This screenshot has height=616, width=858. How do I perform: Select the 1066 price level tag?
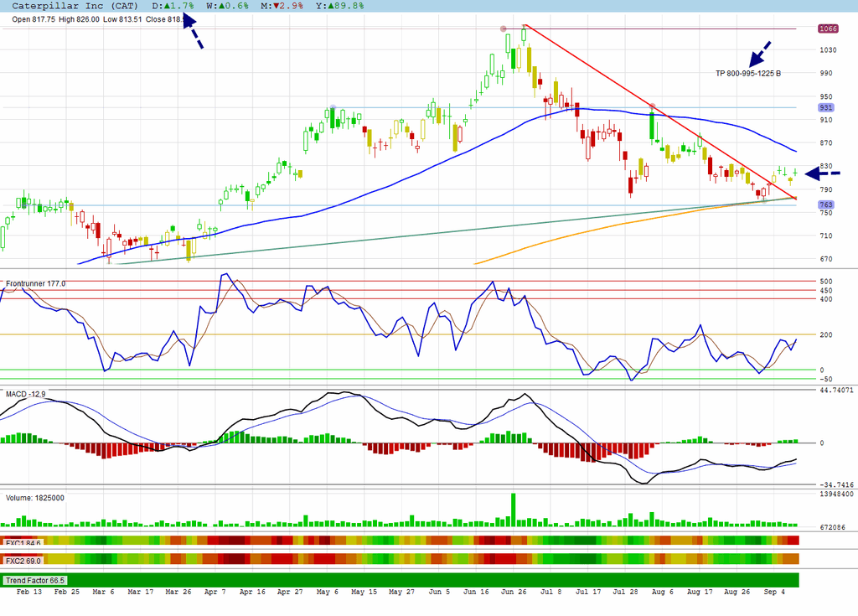tap(827, 28)
